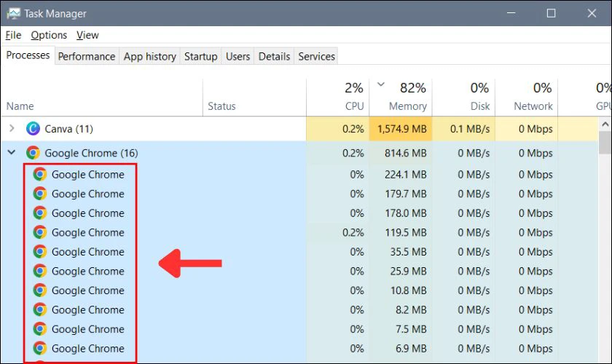Click the 119.5 MB memory value
The width and height of the screenshot is (612, 364).
[x=406, y=232]
